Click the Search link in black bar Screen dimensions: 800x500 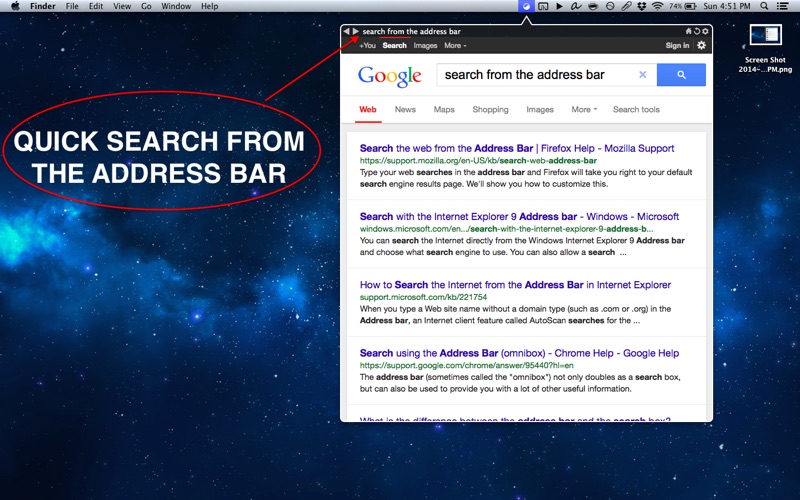coord(395,45)
